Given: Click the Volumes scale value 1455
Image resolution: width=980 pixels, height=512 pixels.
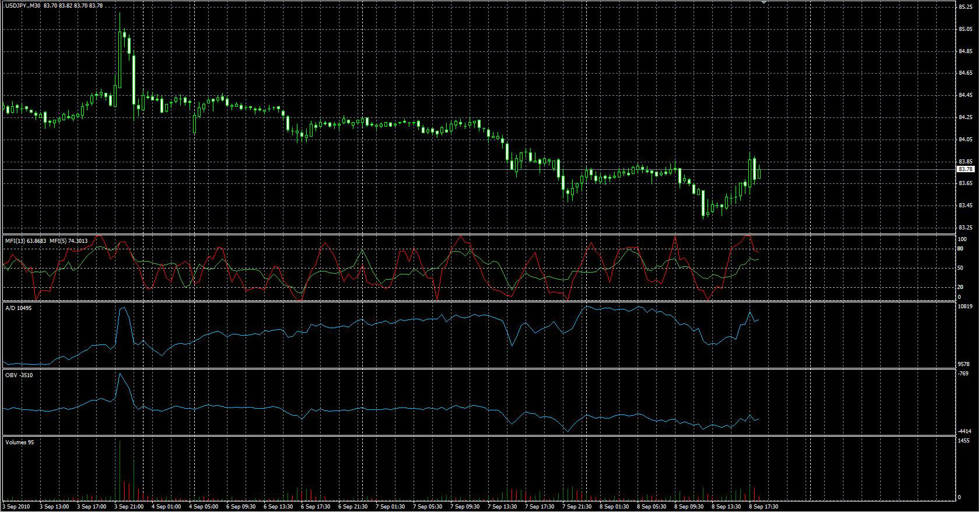Looking at the screenshot, I should (963, 441).
